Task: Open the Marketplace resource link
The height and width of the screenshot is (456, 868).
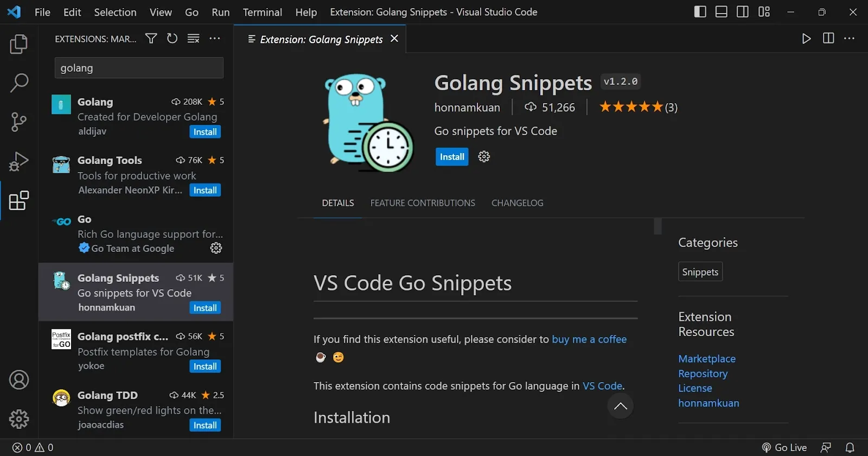Action: click(x=707, y=359)
